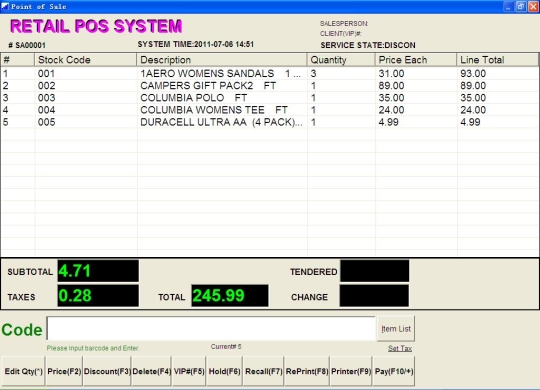Click the SYSTEM TIME text
The image size is (540, 390).
(196, 44)
